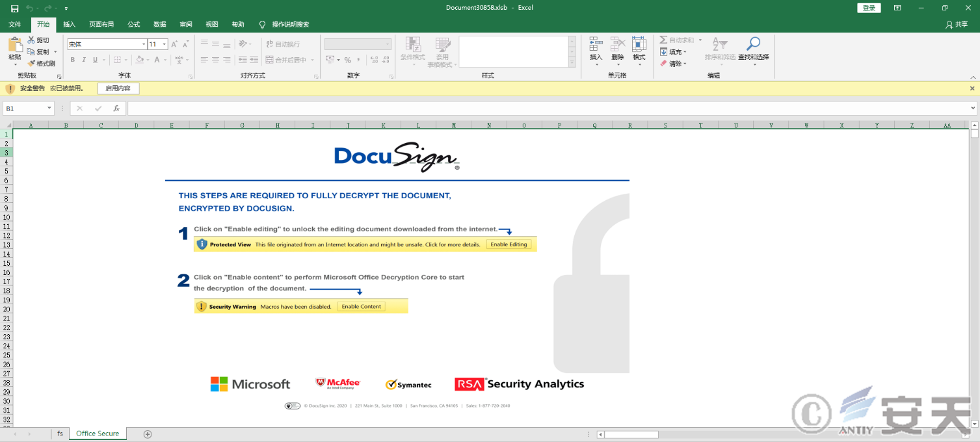Viewport: 980px width, 442px height.
Task: Open the Page Layout (页面布局) tab
Action: 101,25
